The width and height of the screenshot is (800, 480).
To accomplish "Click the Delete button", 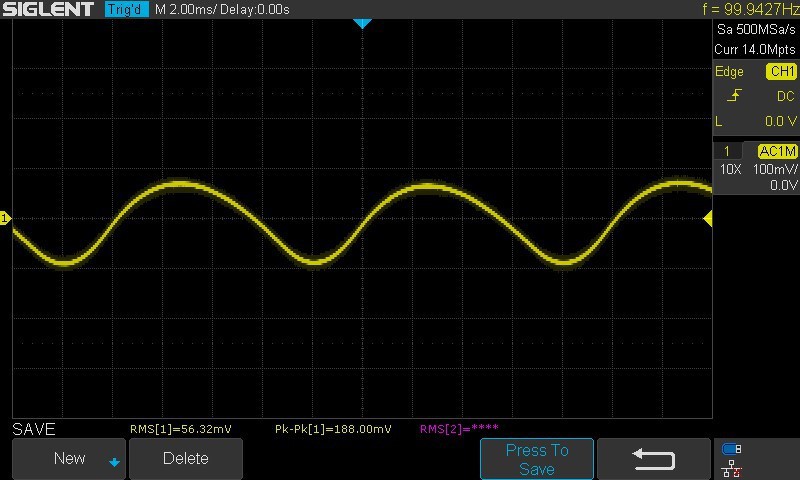I will tap(186, 459).
